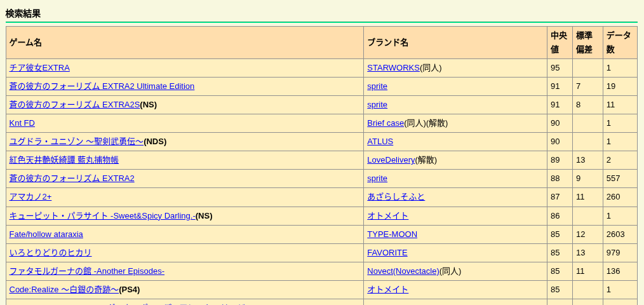Click data count 979 for いろとりどりのヒカリ
The image size is (644, 305).
point(613,253)
